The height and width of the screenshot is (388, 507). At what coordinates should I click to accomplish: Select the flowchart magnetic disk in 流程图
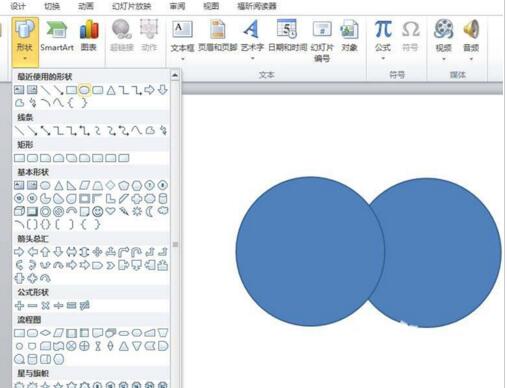(x=32, y=359)
